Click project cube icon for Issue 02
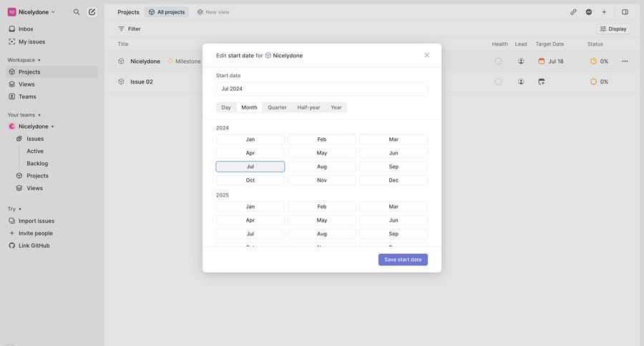 (121, 81)
